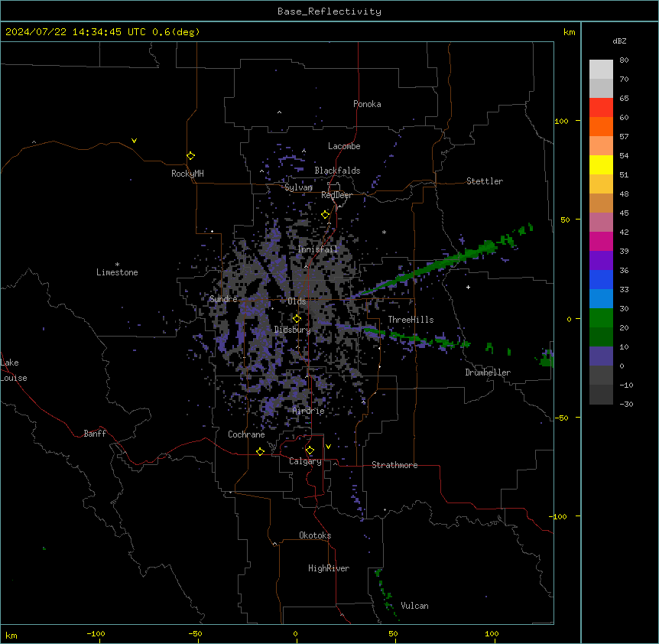This screenshot has width=659, height=644.
Task: Click the km unit label at the top right
Action: click(570, 32)
